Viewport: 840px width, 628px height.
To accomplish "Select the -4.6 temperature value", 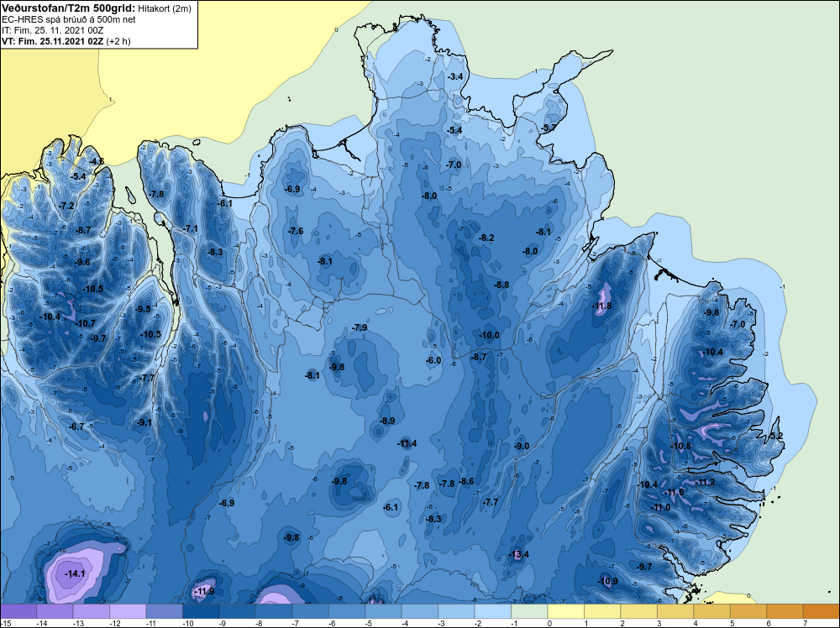I will pyautogui.click(x=97, y=162).
